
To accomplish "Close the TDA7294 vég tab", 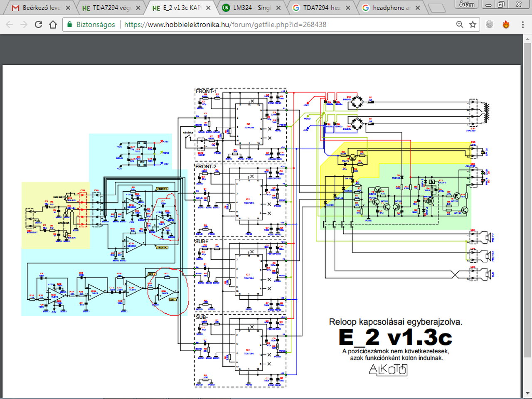I will [x=138, y=8].
